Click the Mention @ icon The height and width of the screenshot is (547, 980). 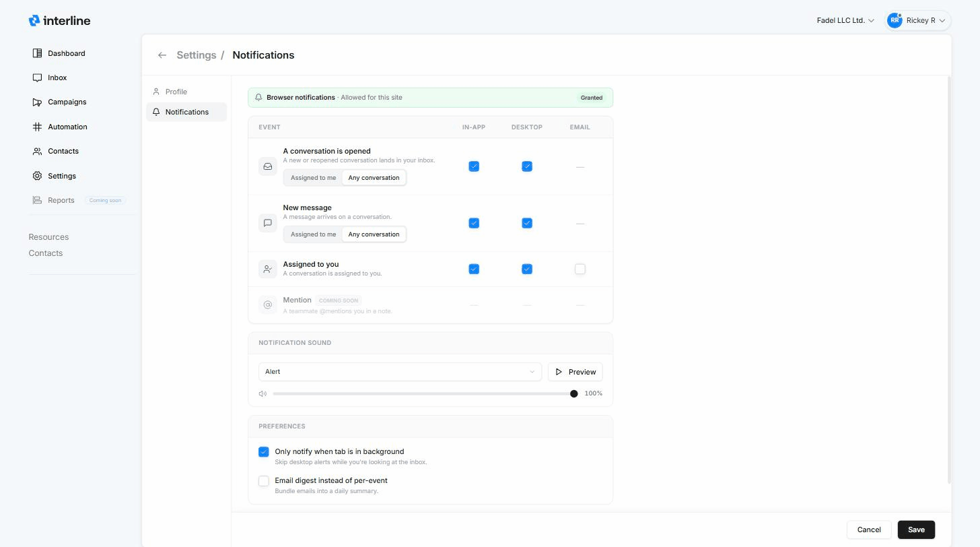click(x=268, y=304)
